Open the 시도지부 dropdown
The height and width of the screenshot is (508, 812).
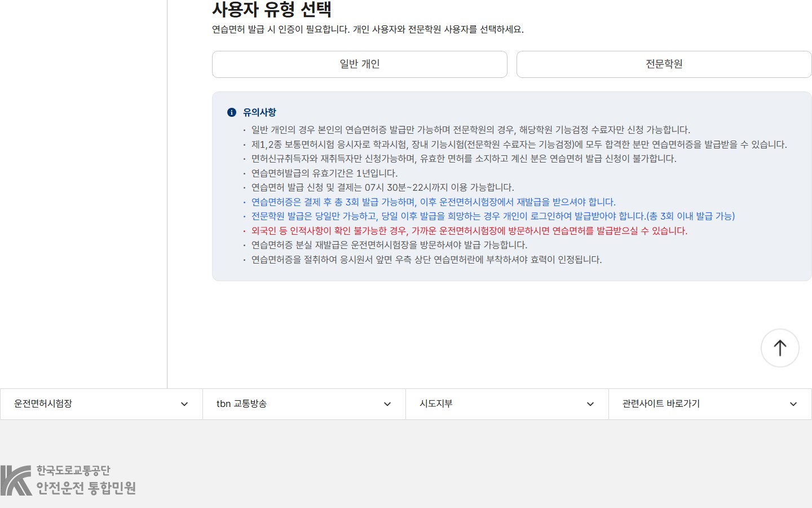(507, 404)
